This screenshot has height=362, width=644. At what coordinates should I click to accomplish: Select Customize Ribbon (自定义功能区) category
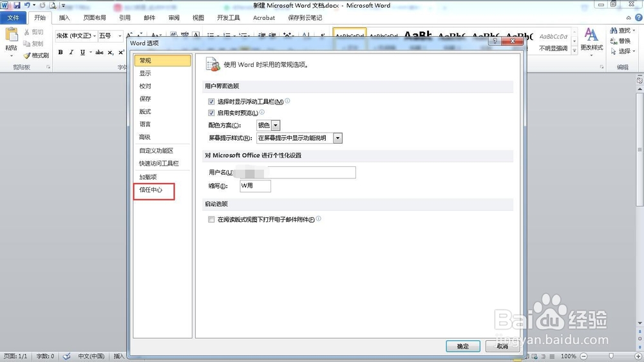(163, 150)
